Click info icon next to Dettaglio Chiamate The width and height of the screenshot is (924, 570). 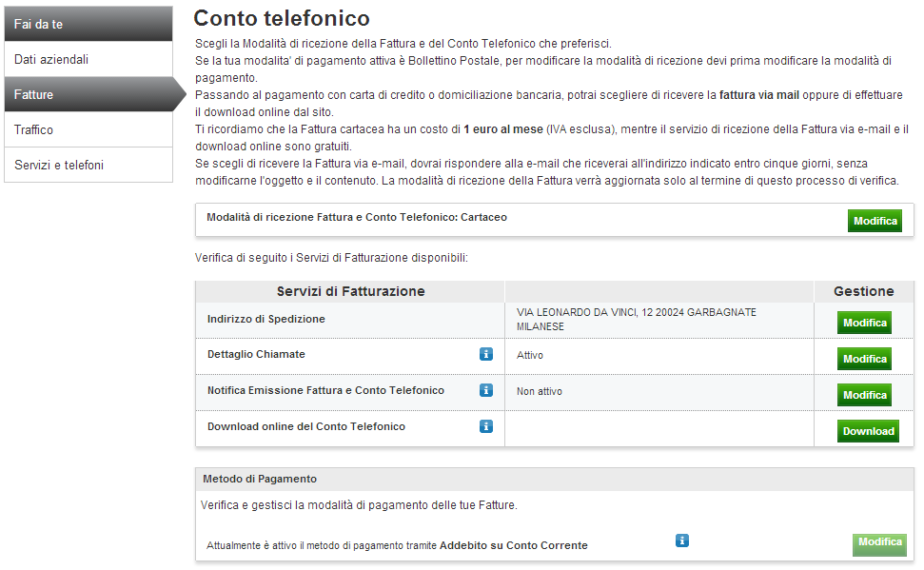tap(486, 354)
